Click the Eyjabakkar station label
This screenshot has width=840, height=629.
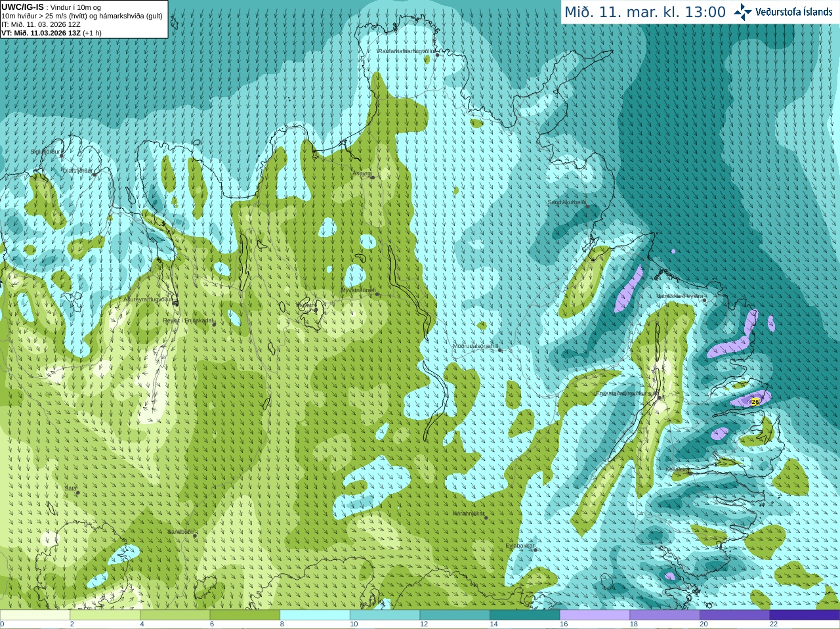520,546
